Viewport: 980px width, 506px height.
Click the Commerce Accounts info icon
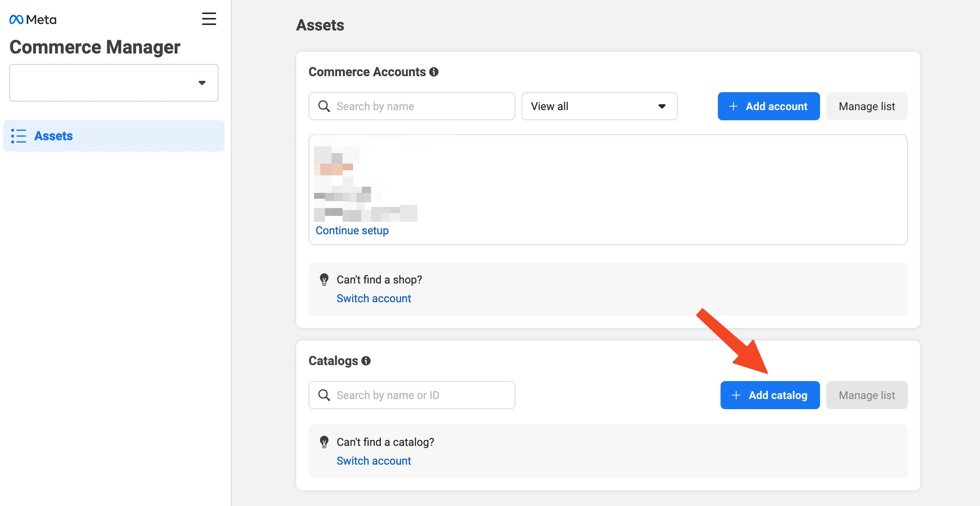(435, 71)
